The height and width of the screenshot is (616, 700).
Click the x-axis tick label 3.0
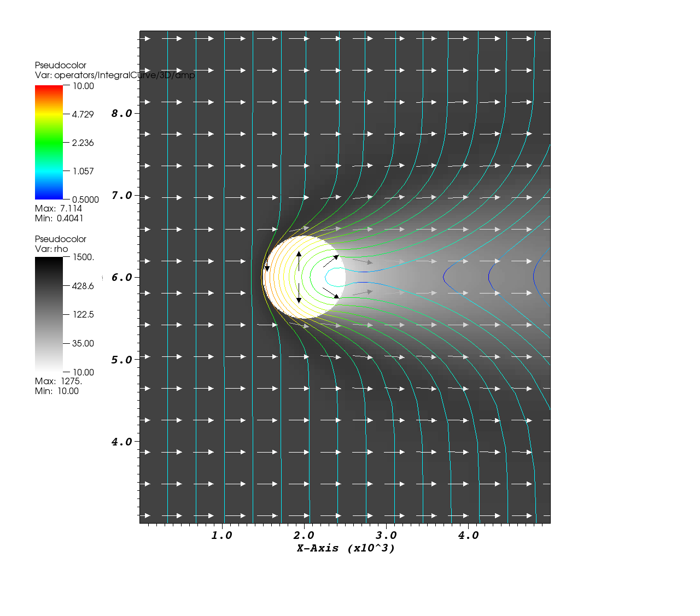386,535
